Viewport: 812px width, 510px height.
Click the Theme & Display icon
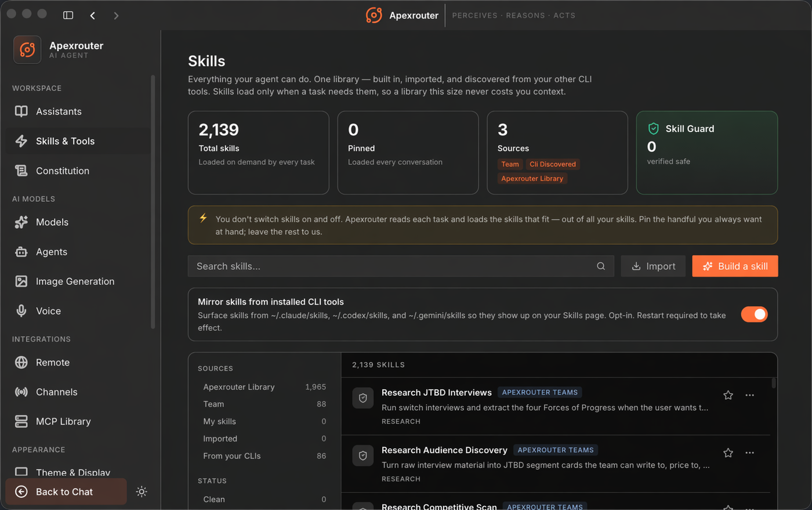click(x=21, y=472)
